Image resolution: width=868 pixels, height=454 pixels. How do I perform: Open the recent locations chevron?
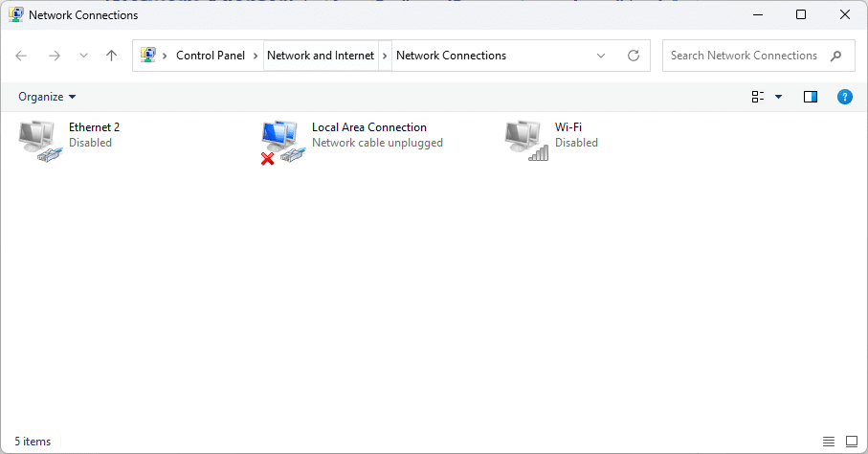point(83,56)
